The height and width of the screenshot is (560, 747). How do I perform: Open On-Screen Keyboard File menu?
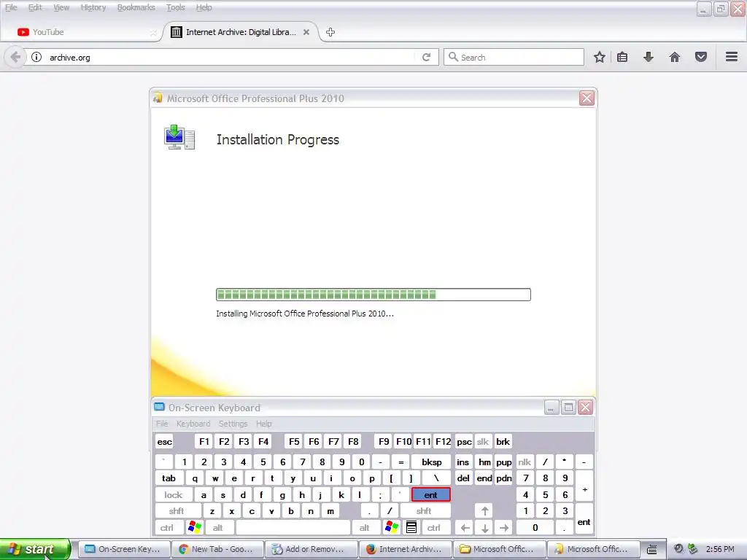pos(162,424)
